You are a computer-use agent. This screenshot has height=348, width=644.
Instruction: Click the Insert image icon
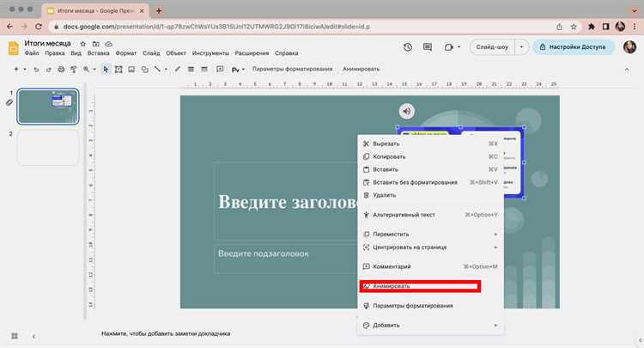pos(131,70)
